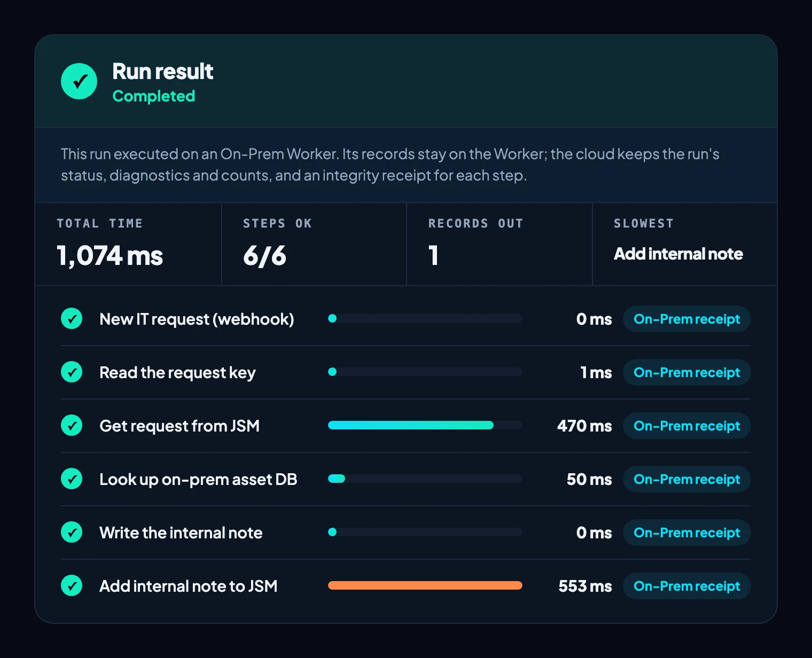Click the RECORDS OUT label
The height and width of the screenshot is (658, 812).
pos(475,223)
